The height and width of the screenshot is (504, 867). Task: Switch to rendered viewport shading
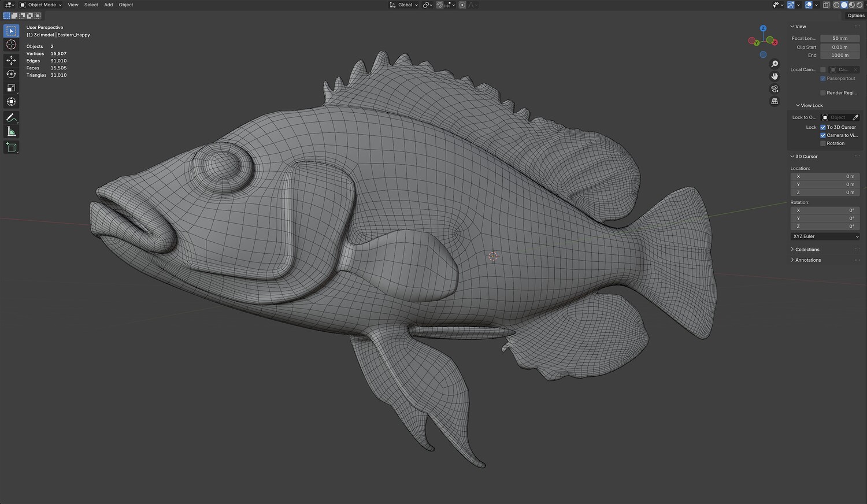[859, 5]
